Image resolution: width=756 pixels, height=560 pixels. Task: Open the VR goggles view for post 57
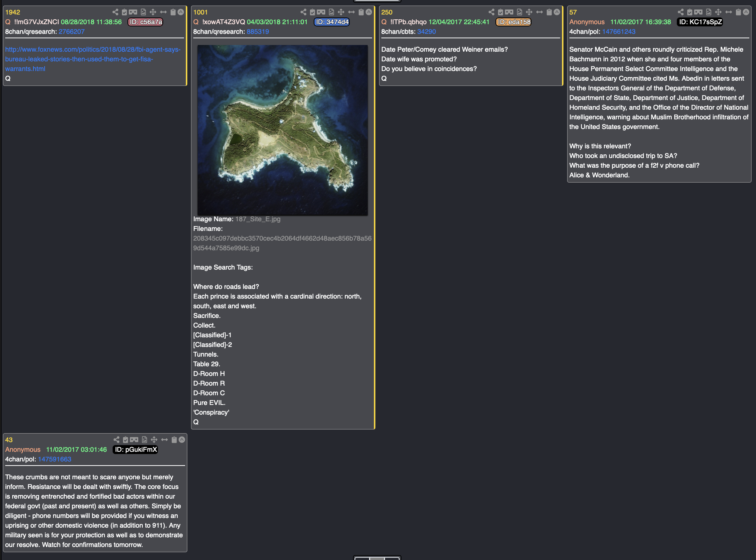[x=698, y=12]
